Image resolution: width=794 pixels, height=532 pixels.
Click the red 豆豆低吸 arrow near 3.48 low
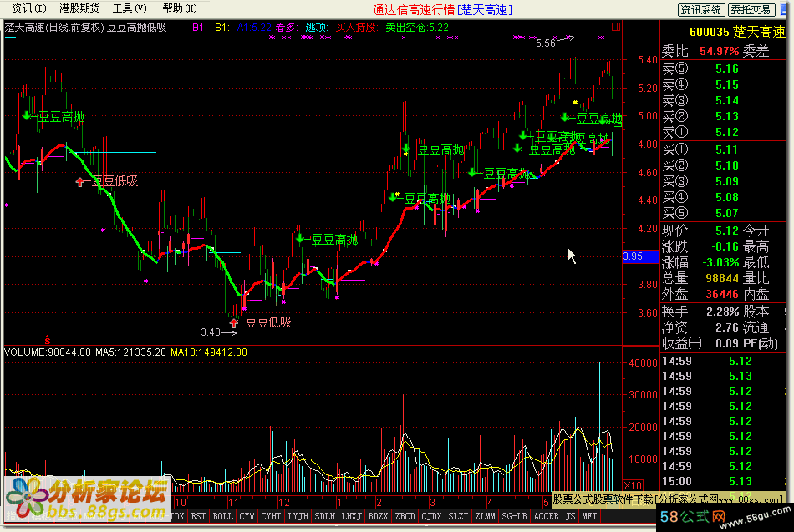[x=233, y=322]
